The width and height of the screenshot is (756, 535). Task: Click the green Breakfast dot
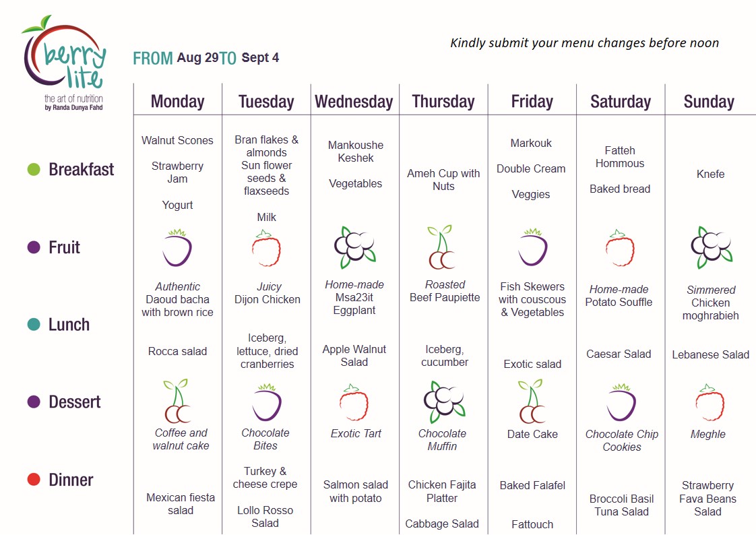pyautogui.click(x=34, y=170)
